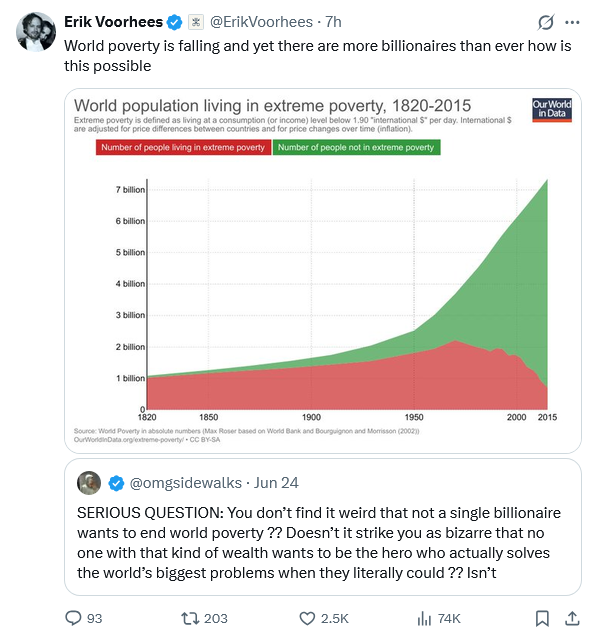
Task: Open the @ErikVoorhees handle link
Action: 261,22
